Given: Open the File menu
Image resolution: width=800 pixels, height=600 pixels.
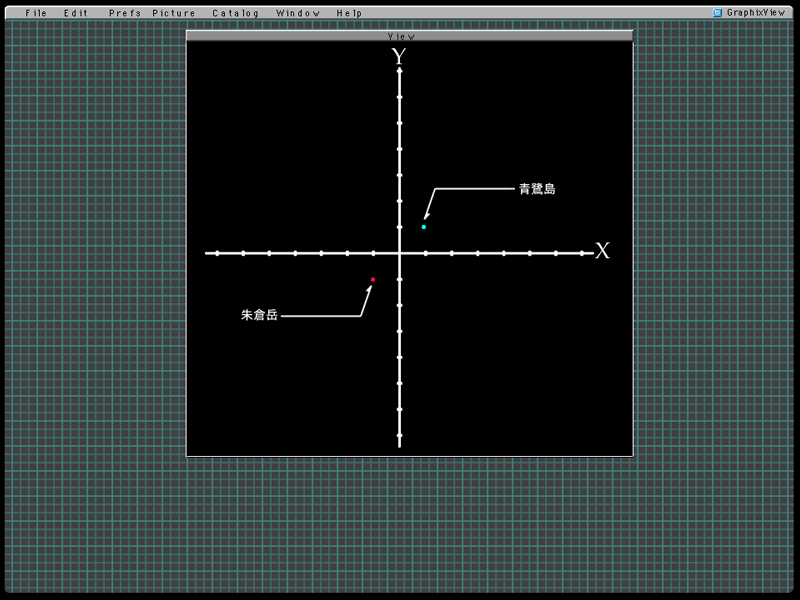Looking at the screenshot, I should point(36,13).
